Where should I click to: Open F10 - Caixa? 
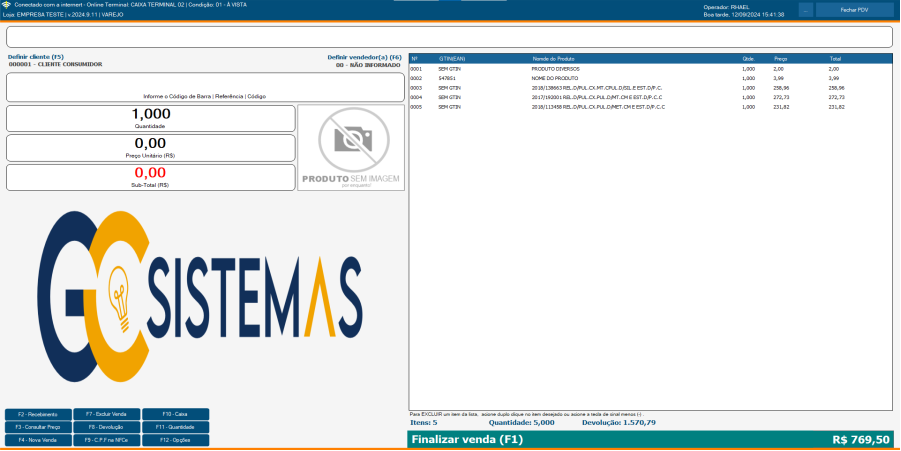pos(175,414)
